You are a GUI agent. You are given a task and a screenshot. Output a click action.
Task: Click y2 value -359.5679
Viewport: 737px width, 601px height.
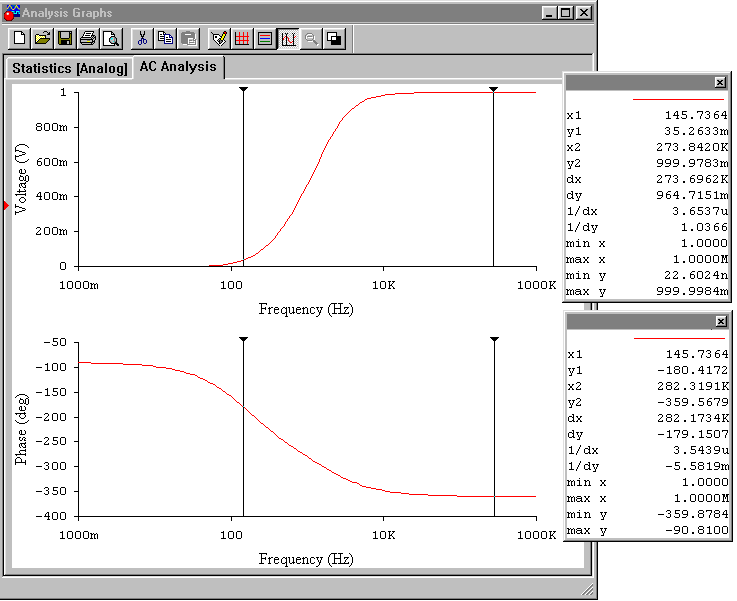pos(692,402)
